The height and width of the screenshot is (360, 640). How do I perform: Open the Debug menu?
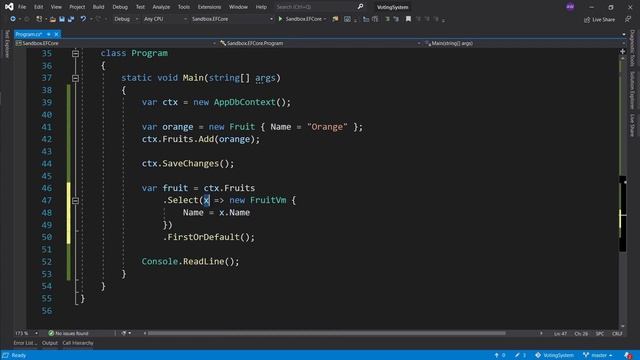point(120,7)
